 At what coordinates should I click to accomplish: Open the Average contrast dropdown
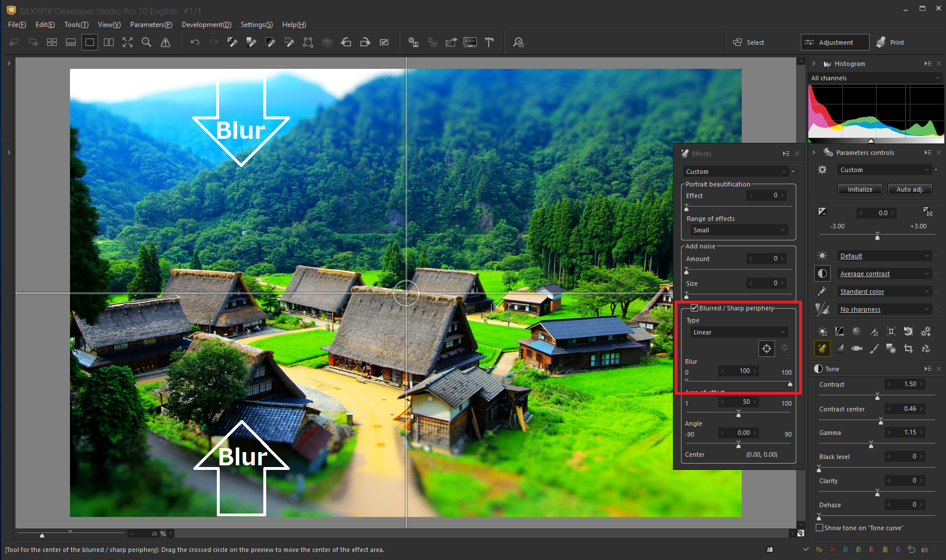point(884,274)
